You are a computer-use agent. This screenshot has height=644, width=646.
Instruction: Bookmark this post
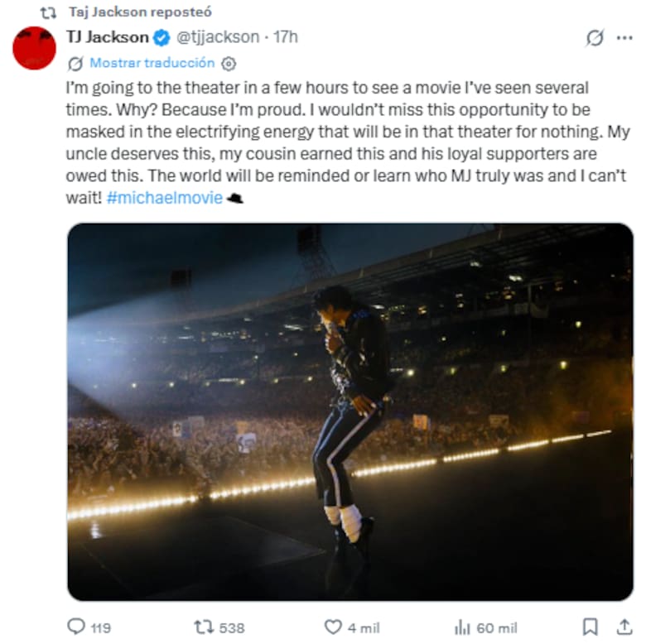[590, 627]
